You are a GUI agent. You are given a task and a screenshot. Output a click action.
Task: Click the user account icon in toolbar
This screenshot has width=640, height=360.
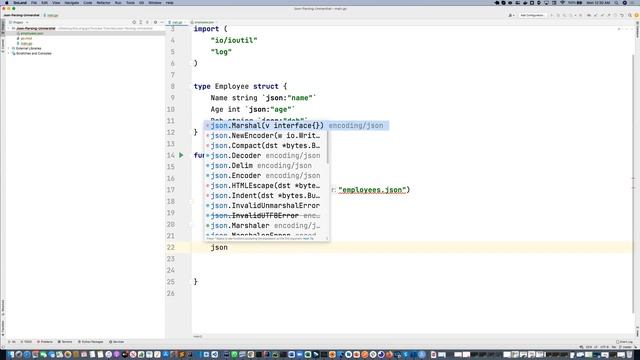coord(510,15)
